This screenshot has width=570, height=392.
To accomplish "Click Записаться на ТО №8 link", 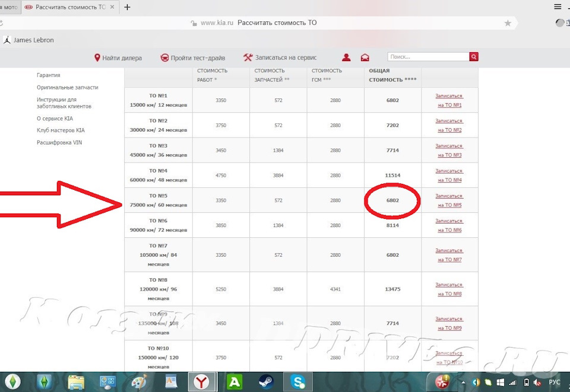I will [449, 289].
